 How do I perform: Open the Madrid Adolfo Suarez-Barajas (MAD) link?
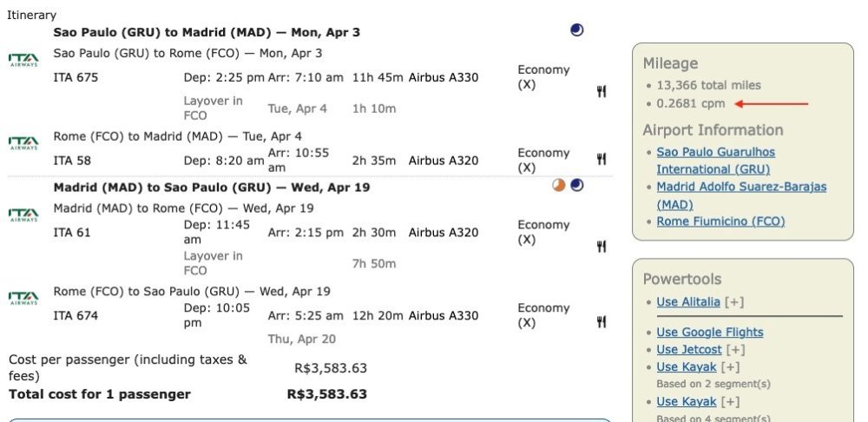[740, 195]
